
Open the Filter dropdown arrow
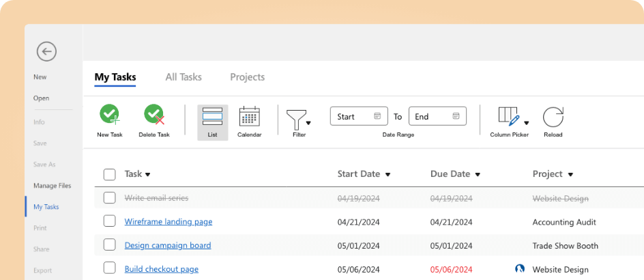point(308,122)
